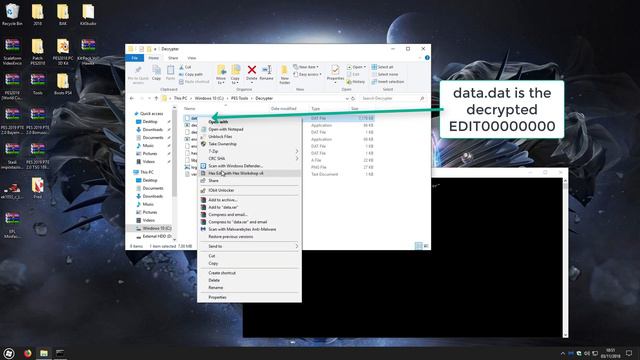Click the PNG File type cell
This screenshot has width=640, height=360.
pos(318,167)
